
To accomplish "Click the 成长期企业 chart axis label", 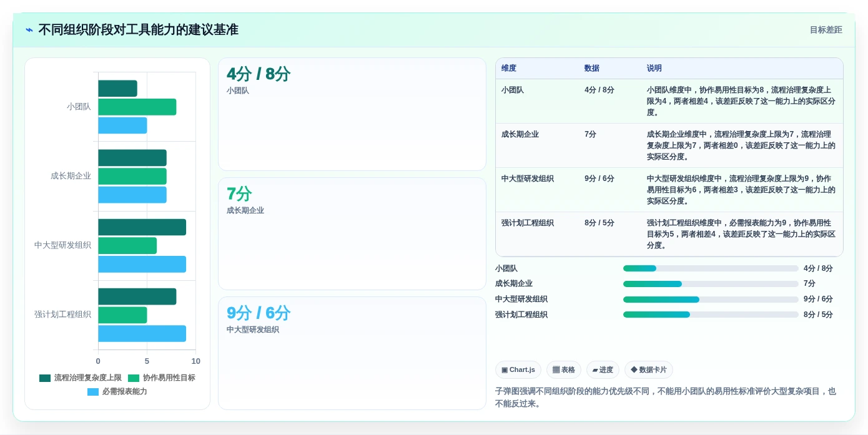I will 71,176.
